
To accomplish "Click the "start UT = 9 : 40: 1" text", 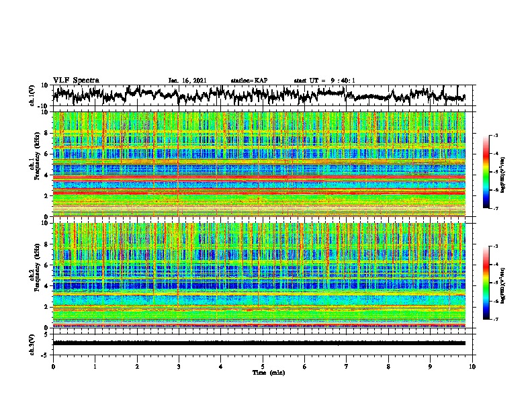I will (324, 81).
